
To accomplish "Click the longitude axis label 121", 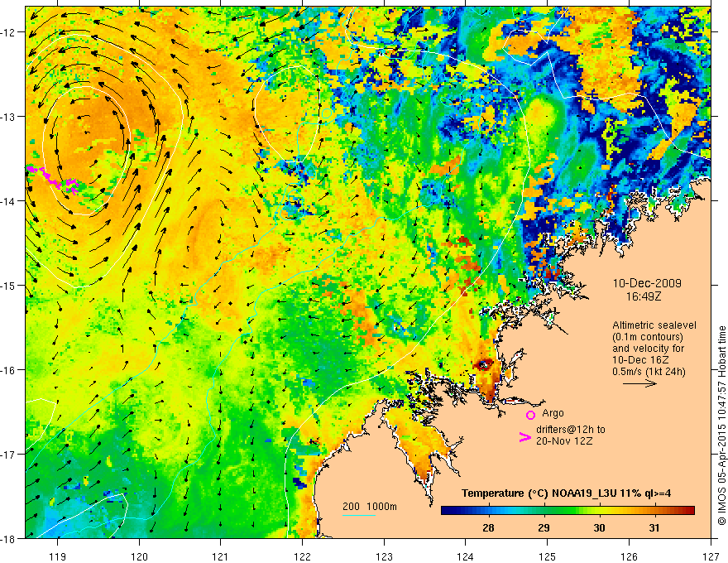I will click(x=221, y=556).
